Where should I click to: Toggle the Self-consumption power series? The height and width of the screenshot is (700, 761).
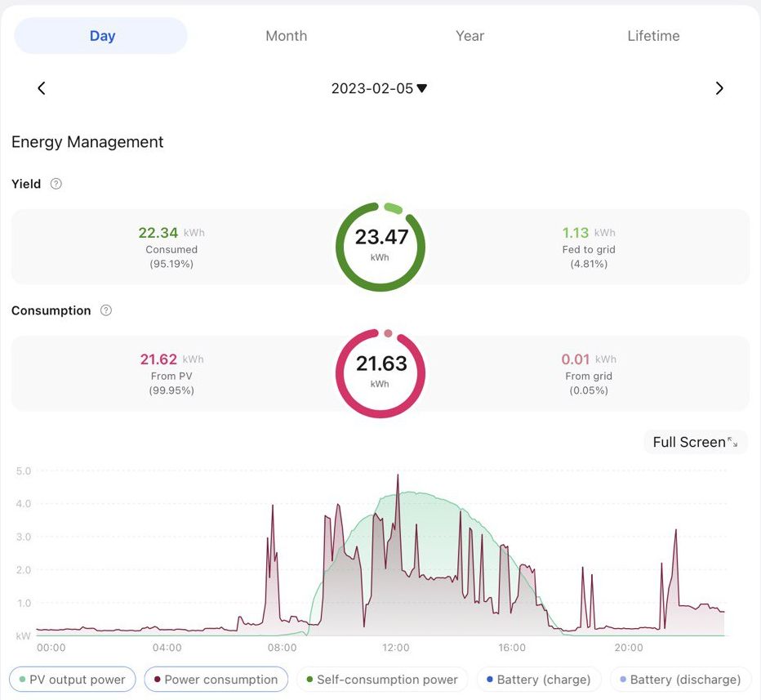click(382, 680)
